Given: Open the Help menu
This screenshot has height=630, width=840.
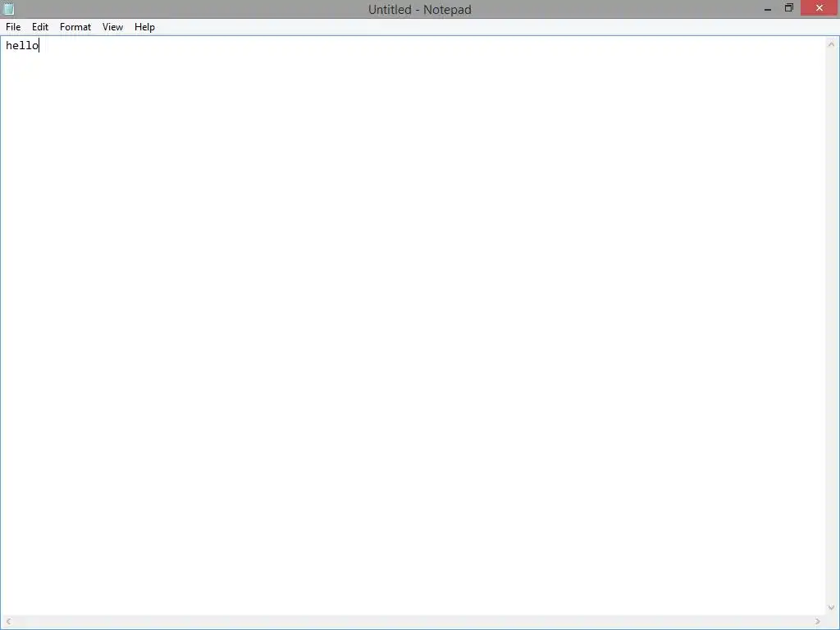Looking at the screenshot, I should pyautogui.click(x=144, y=27).
